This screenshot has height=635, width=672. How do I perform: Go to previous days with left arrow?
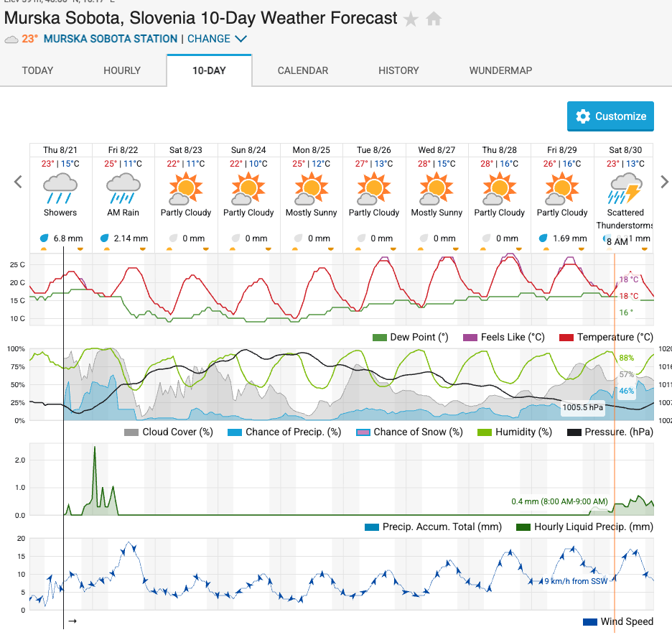[19, 182]
